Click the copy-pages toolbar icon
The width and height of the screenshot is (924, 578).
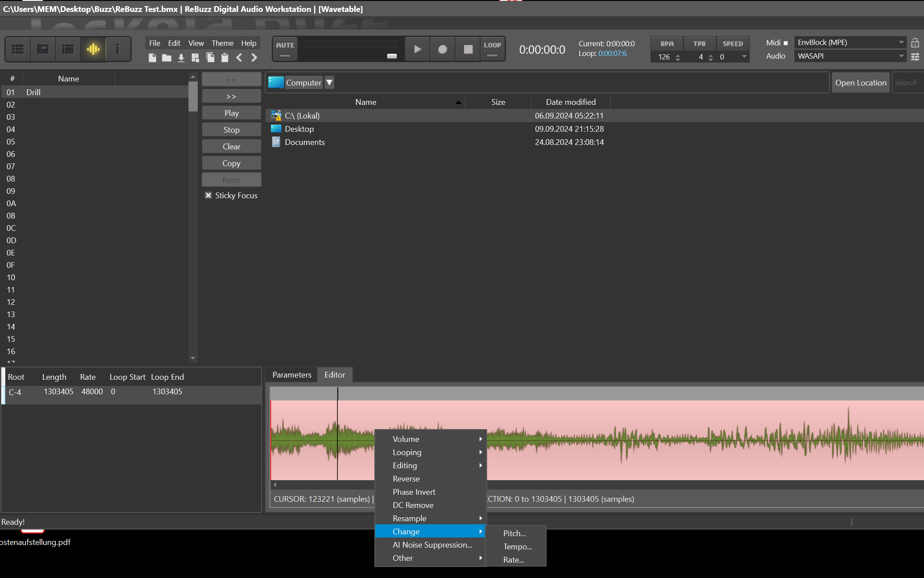[210, 58]
